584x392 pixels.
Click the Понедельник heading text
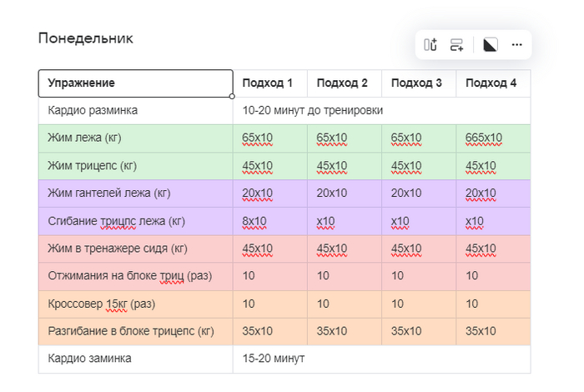[x=85, y=38]
